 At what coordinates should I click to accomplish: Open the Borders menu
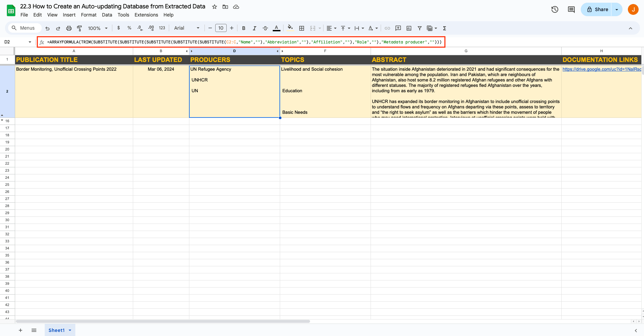[x=302, y=28]
